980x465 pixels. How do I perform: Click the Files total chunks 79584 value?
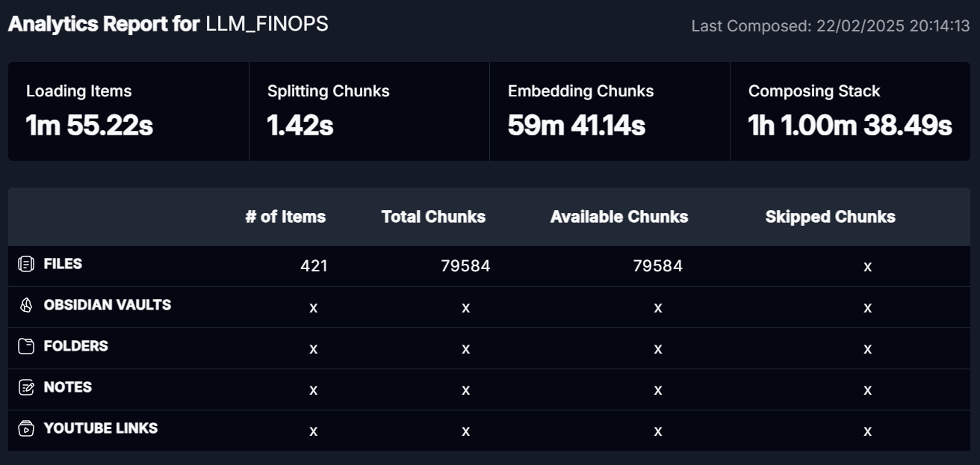[465, 265]
